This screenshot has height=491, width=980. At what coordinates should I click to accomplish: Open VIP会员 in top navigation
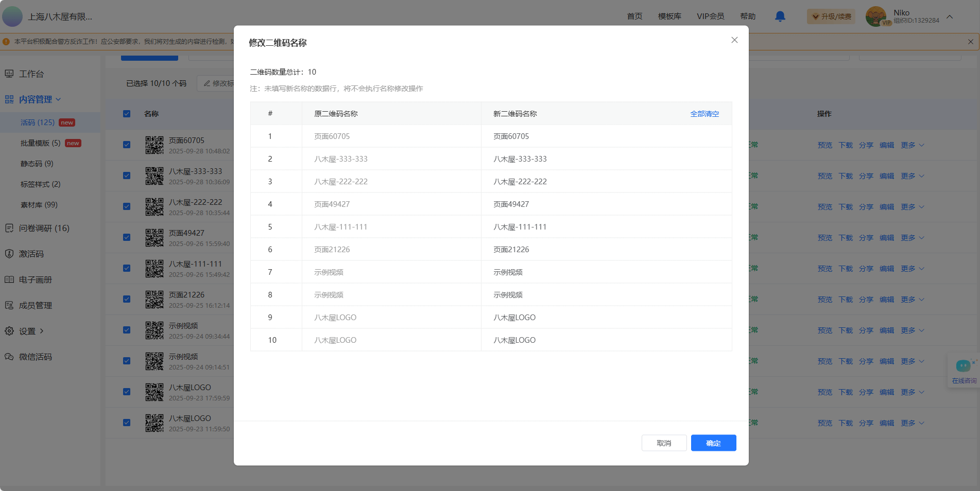click(710, 16)
